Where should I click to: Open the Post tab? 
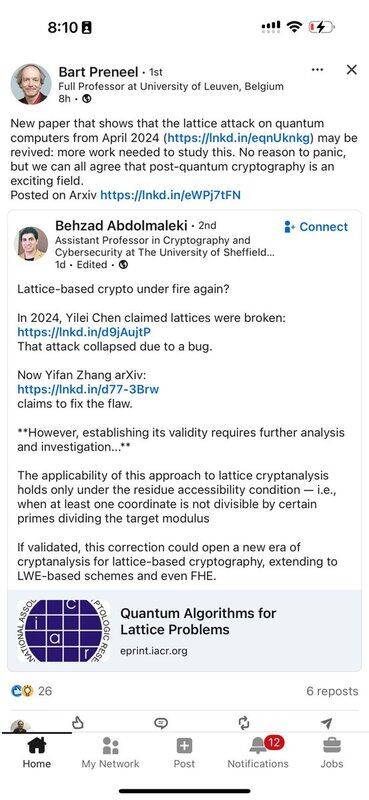[184, 753]
